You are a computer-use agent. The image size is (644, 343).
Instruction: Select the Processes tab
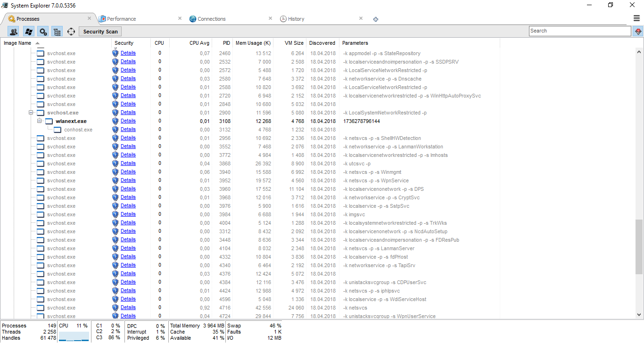tap(28, 19)
